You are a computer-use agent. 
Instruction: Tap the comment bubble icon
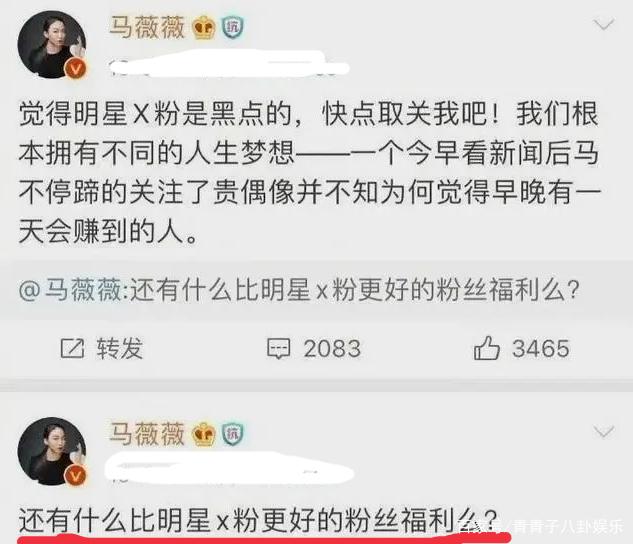278,348
